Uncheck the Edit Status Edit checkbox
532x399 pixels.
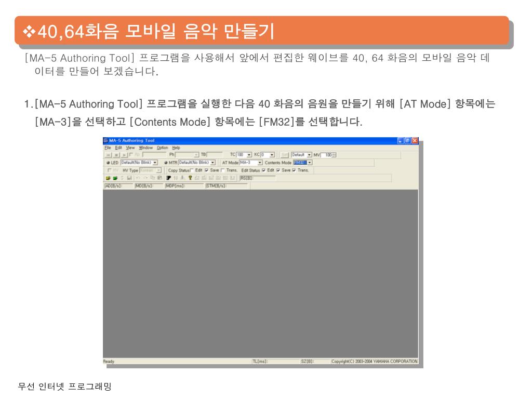263,170
